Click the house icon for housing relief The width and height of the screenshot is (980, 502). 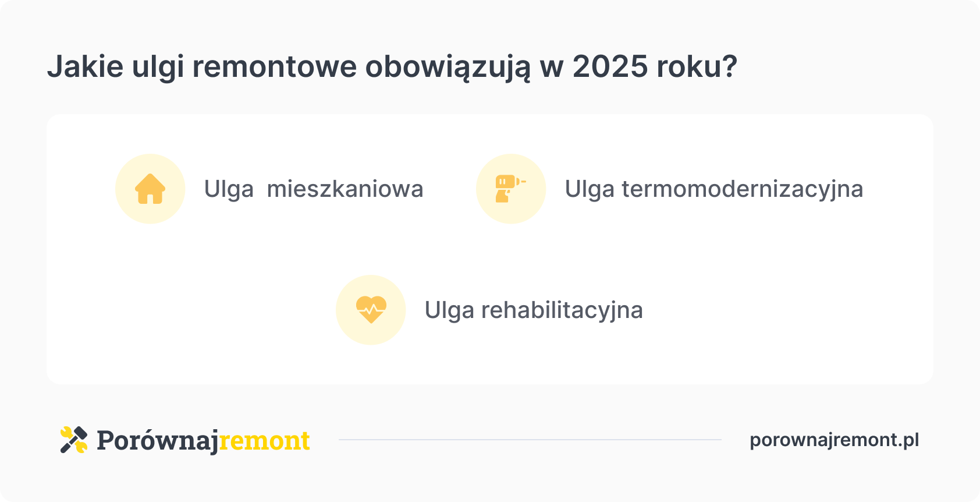point(150,189)
